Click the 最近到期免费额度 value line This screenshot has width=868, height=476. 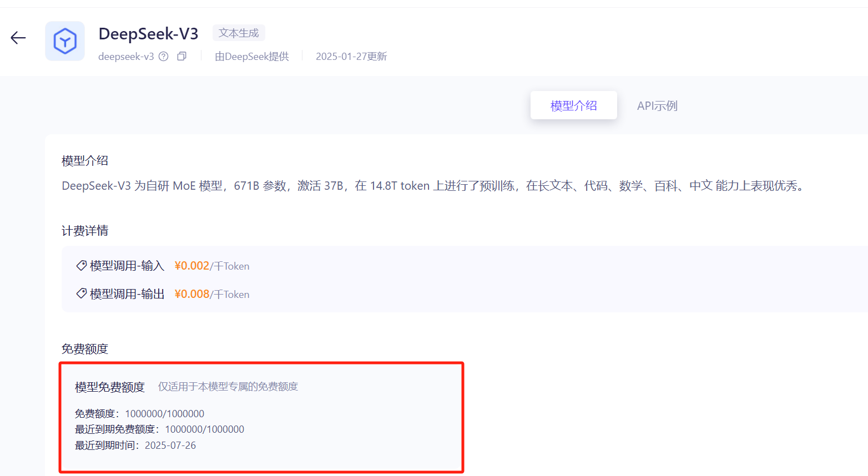pyautogui.click(x=160, y=429)
